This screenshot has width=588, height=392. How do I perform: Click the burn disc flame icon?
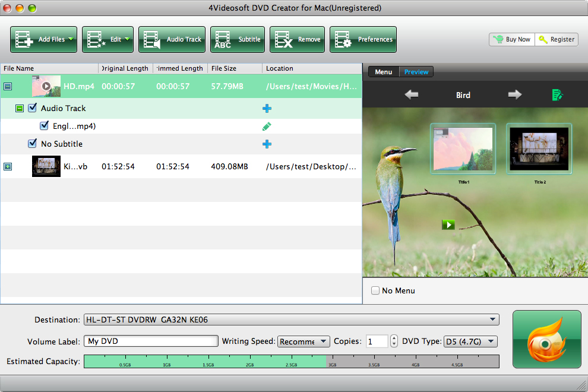(x=547, y=339)
